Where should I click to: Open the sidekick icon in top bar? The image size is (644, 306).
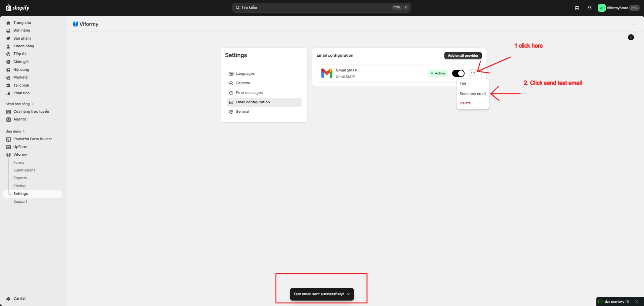(x=577, y=8)
